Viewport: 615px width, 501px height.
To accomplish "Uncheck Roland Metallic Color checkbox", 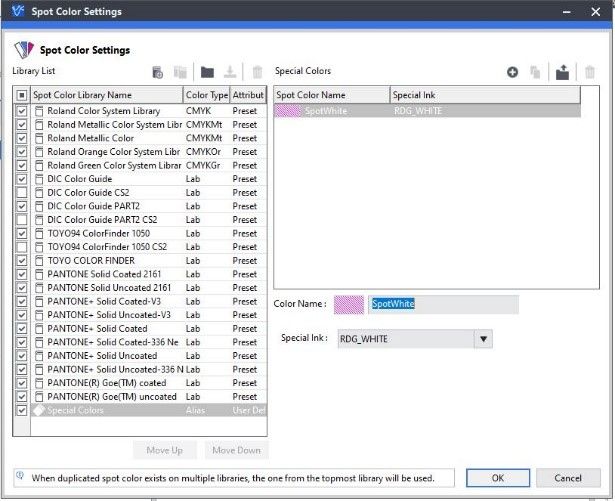I will point(22,138).
